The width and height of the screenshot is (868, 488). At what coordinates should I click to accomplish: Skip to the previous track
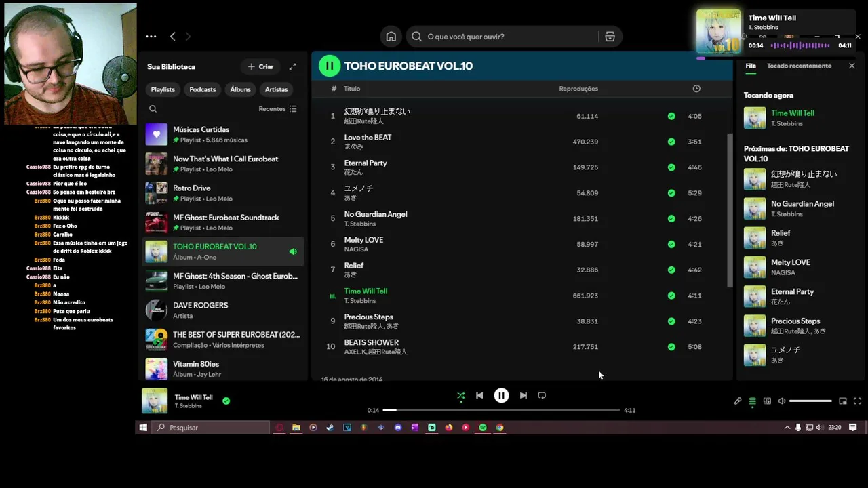479,396
